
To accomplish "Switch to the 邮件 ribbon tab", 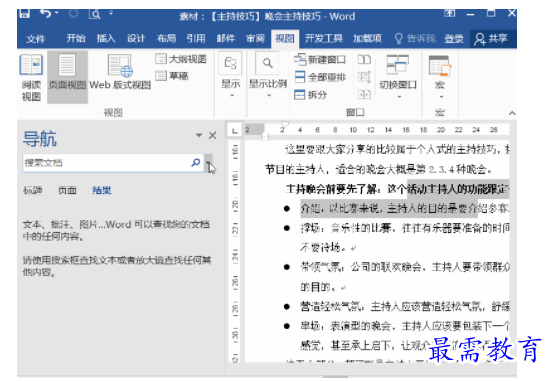I will coord(226,38).
